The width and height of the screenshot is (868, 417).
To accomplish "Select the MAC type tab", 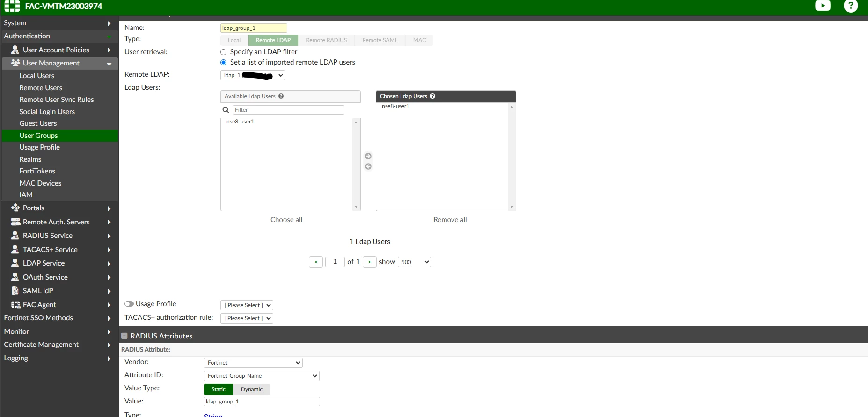I will coord(420,40).
